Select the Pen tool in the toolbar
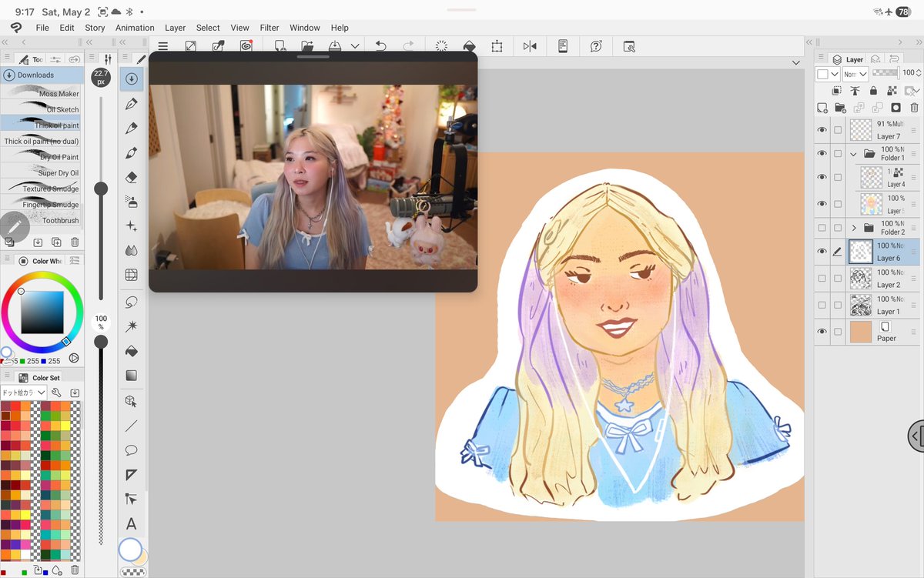The height and width of the screenshot is (578, 924). pos(131,103)
